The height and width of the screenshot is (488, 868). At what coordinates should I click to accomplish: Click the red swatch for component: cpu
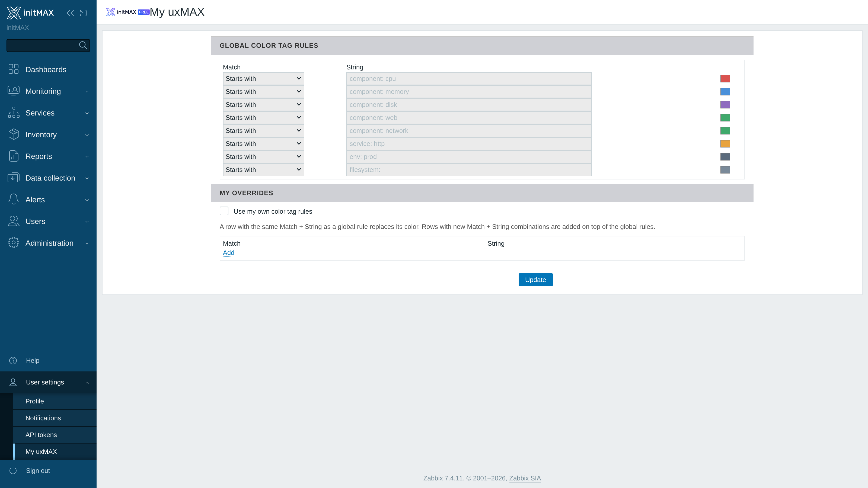725,78
